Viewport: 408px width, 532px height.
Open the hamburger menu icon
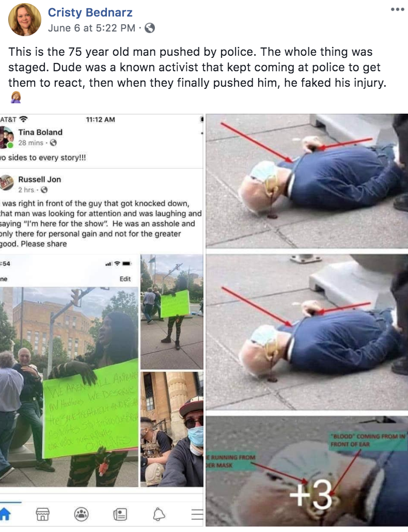point(197,514)
